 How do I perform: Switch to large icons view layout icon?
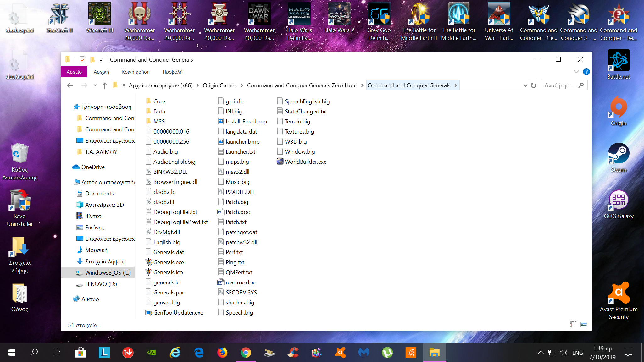pos(584,324)
